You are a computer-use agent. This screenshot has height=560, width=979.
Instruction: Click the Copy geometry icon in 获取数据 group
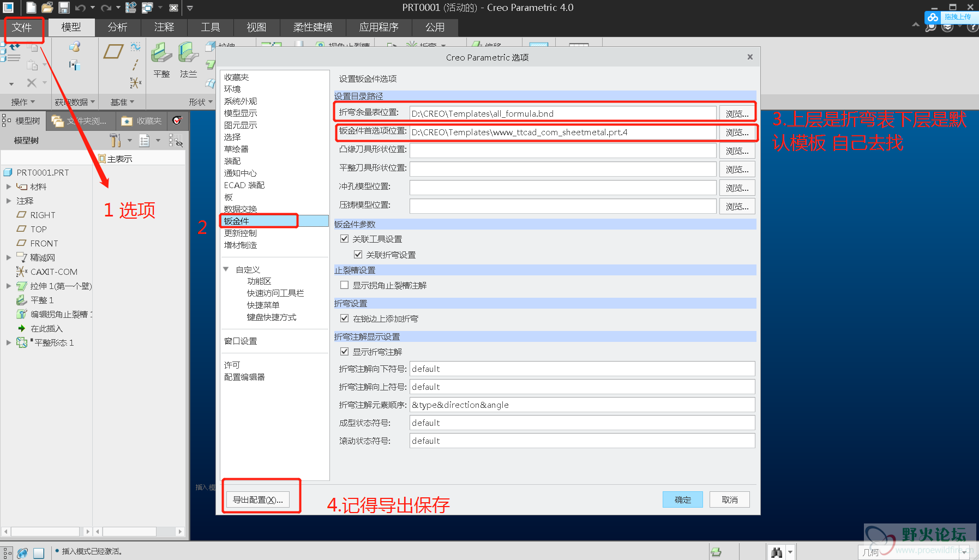click(x=74, y=65)
